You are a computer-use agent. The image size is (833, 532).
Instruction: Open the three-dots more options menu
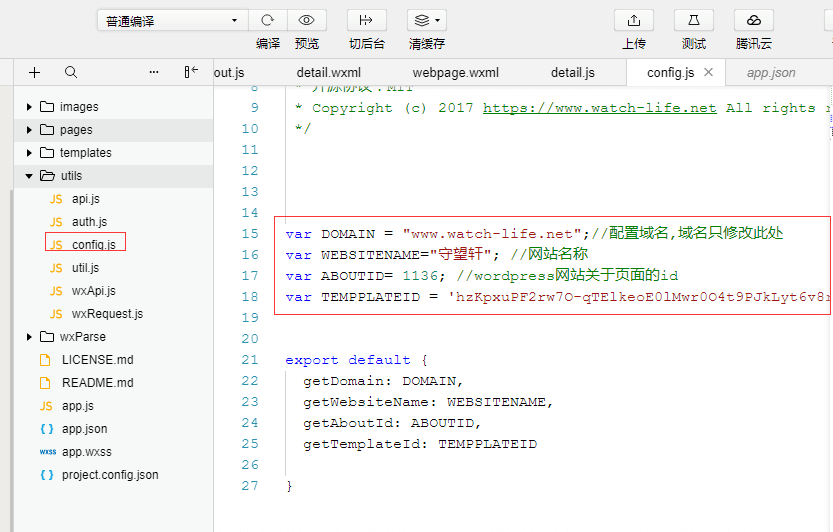pos(154,72)
